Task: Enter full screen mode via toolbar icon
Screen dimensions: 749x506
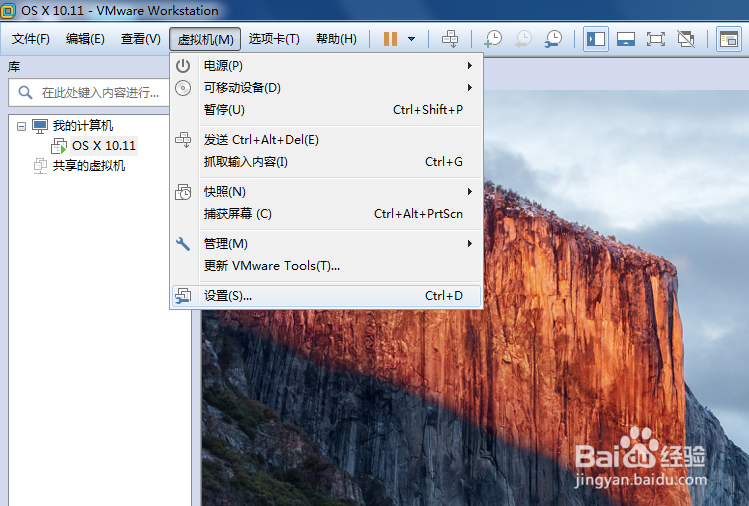Action: tap(655, 39)
